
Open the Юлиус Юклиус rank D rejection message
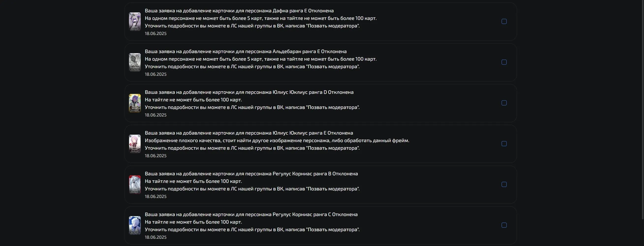(x=249, y=92)
